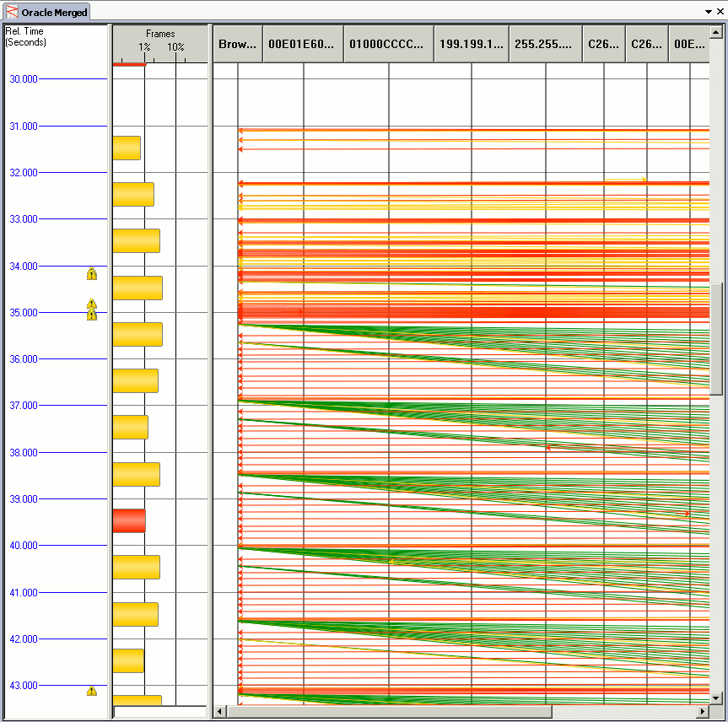Click the 30.000 time marker label
The image size is (728, 722).
click(x=24, y=79)
